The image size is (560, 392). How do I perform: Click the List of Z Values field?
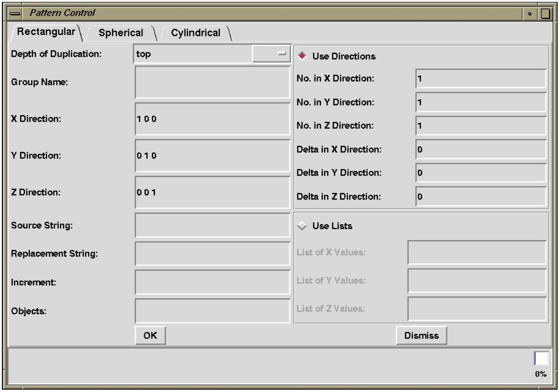coord(477,309)
